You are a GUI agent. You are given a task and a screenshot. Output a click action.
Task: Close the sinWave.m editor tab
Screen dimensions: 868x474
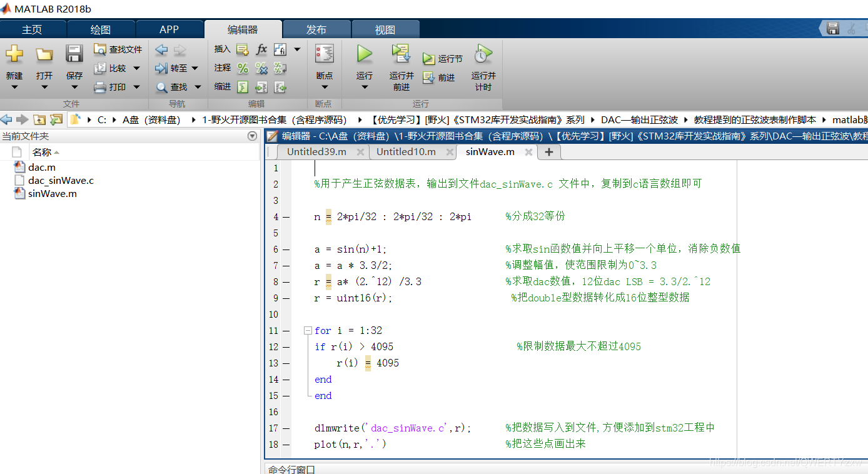click(x=528, y=152)
